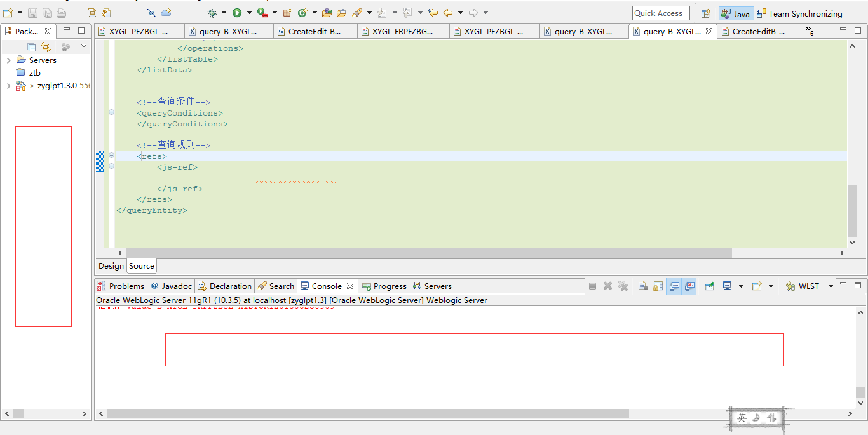
Task: Click the Console horizontal scrollbar thumb
Action: pos(368,414)
